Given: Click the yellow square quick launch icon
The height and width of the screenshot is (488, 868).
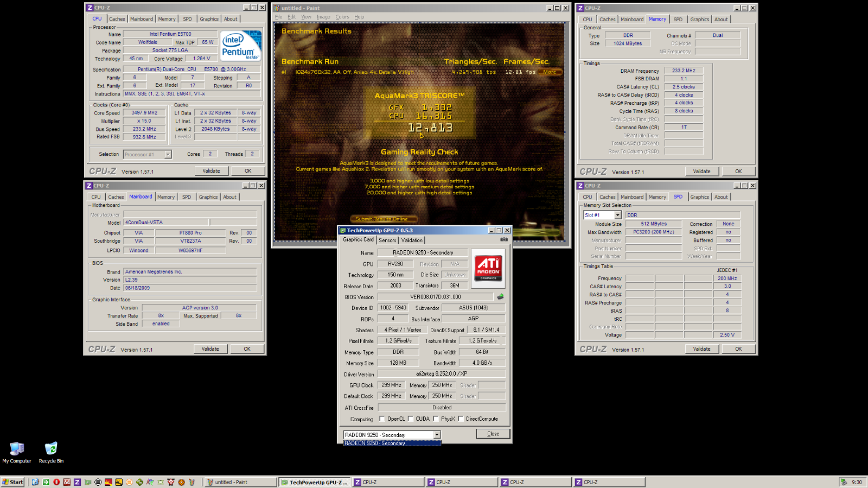Looking at the screenshot, I should click(x=119, y=482).
